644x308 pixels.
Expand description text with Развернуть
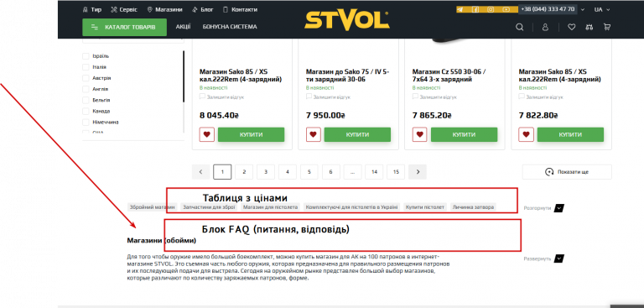point(543,258)
